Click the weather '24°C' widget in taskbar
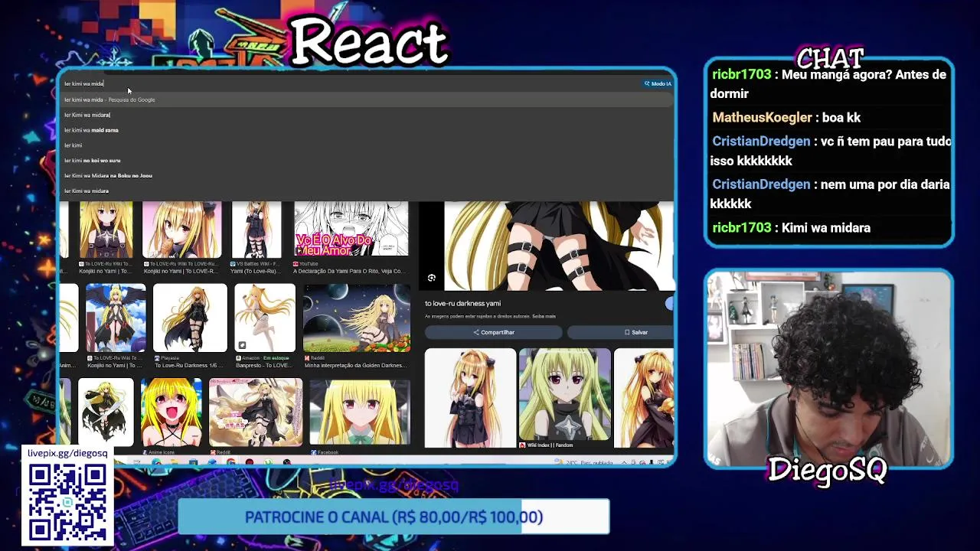Screen dimensions: 980x551 (583, 462)
